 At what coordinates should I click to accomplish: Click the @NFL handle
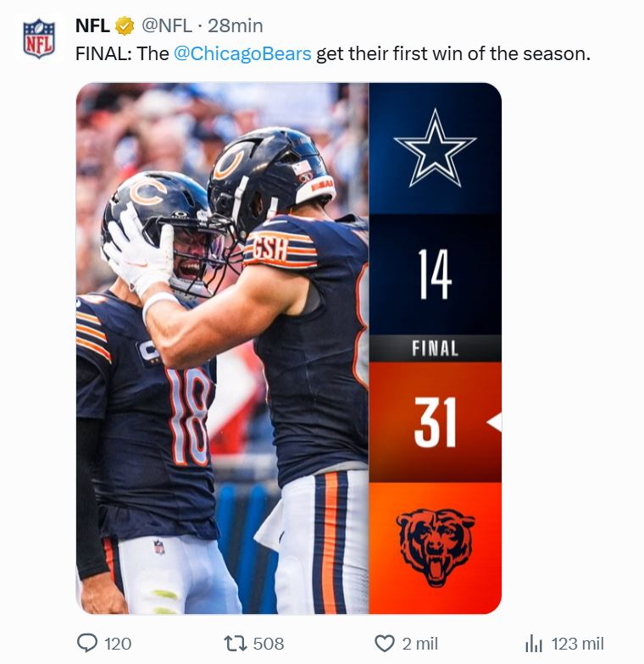pyautogui.click(x=166, y=25)
